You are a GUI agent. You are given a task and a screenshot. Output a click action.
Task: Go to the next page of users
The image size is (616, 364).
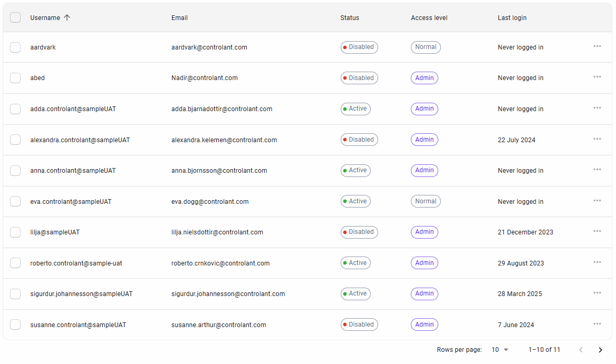tap(600, 350)
